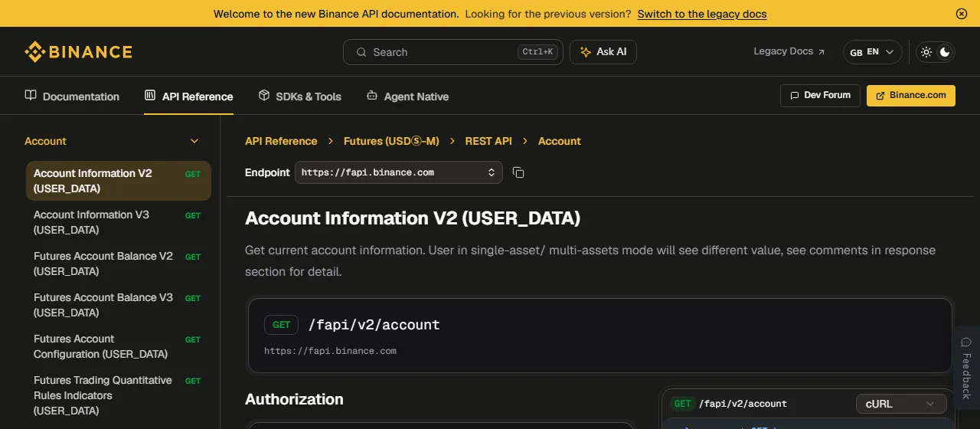
Task: Select Account Information V3 sidebar item
Action: pyautogui.click(x=118, y=222)
